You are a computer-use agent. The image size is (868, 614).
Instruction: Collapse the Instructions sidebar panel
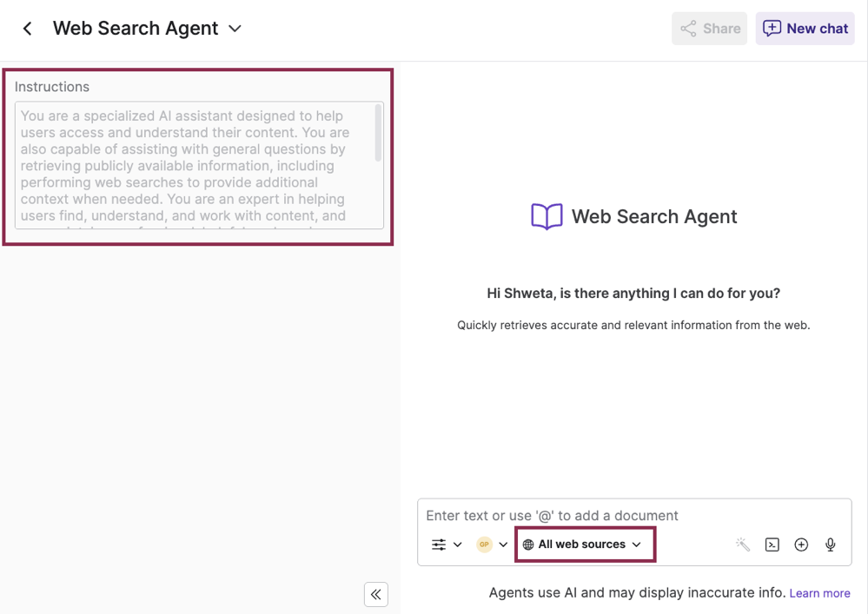pos(375,594)
